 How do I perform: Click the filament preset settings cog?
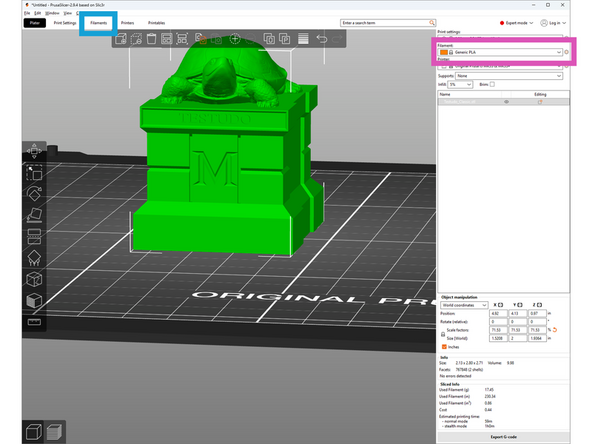pyautogui.click(x=566, y=52)
